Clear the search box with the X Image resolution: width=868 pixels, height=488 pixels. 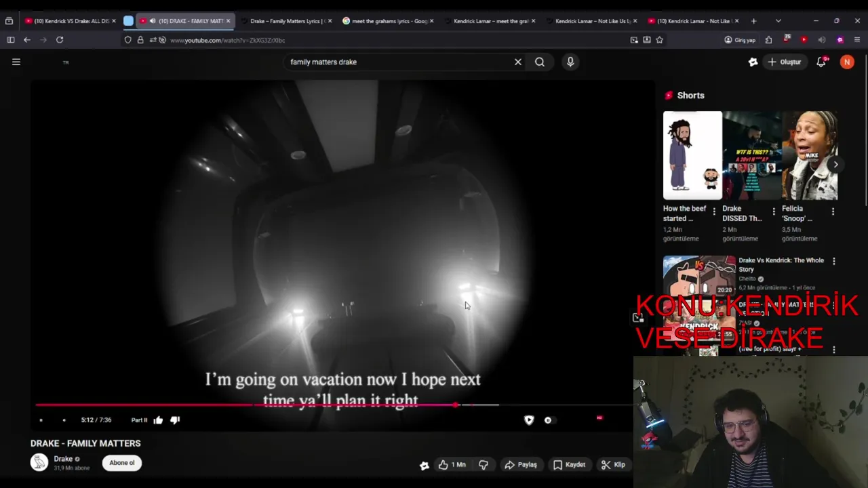click(x=518, y=62)
